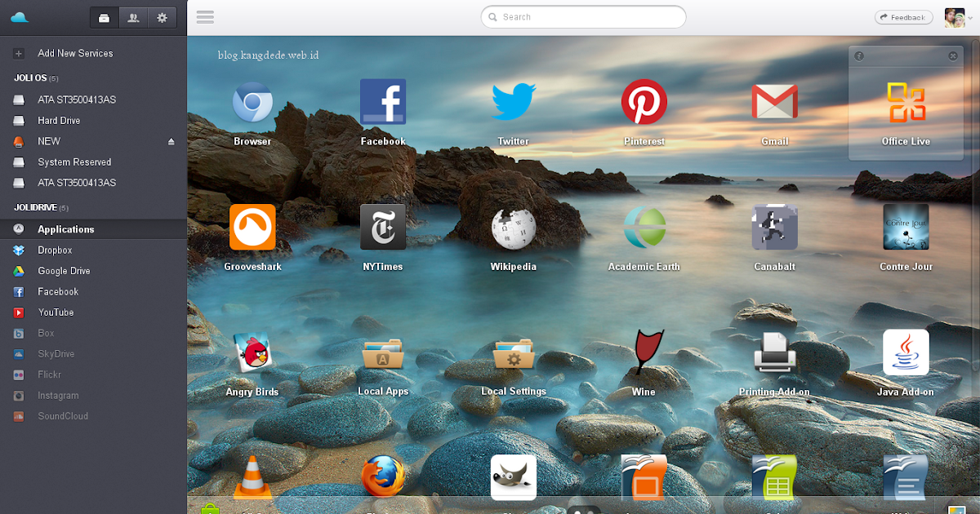Viewport: 980px width, 514px height.
Task: Launch the Facebook app icon
Action: (x=383, y=103)
